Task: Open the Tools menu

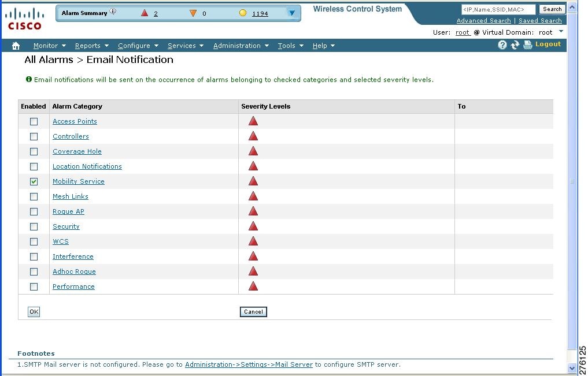Action: (291, 46)
